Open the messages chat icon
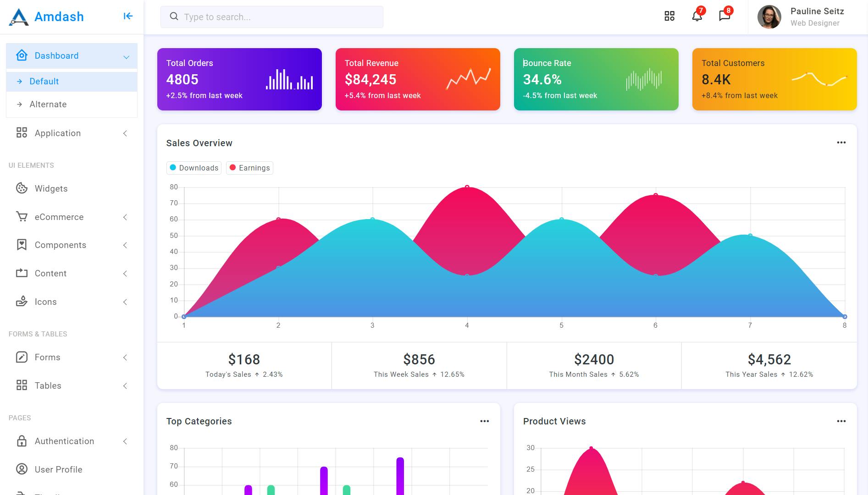868x495 pixels. tap(724, 16)
